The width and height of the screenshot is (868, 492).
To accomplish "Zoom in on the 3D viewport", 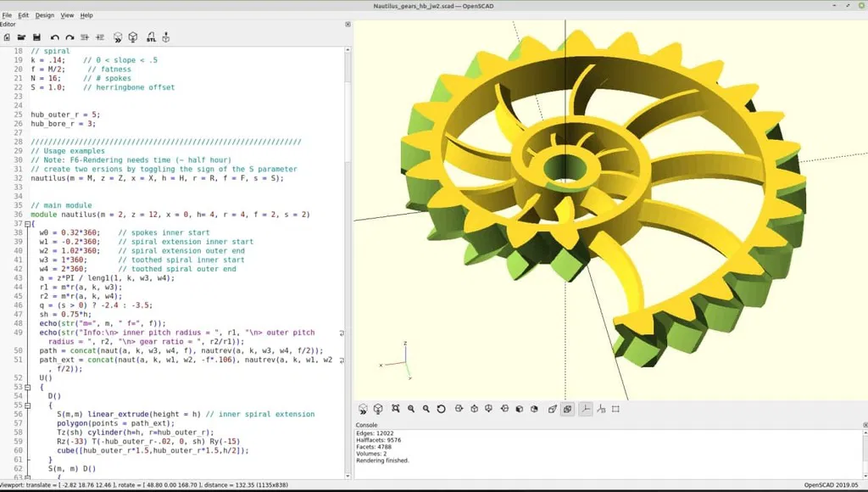I will coord(409,409).
